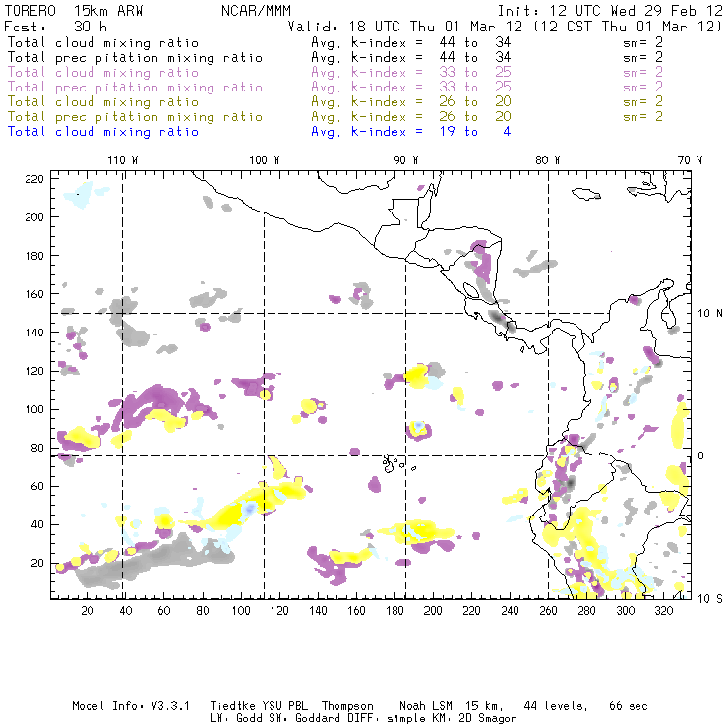Image resolution: width=728 pixels, height=728 pixels.
Task: Click the large gray cloud band at bottom left
Action: tap(148, 561)
